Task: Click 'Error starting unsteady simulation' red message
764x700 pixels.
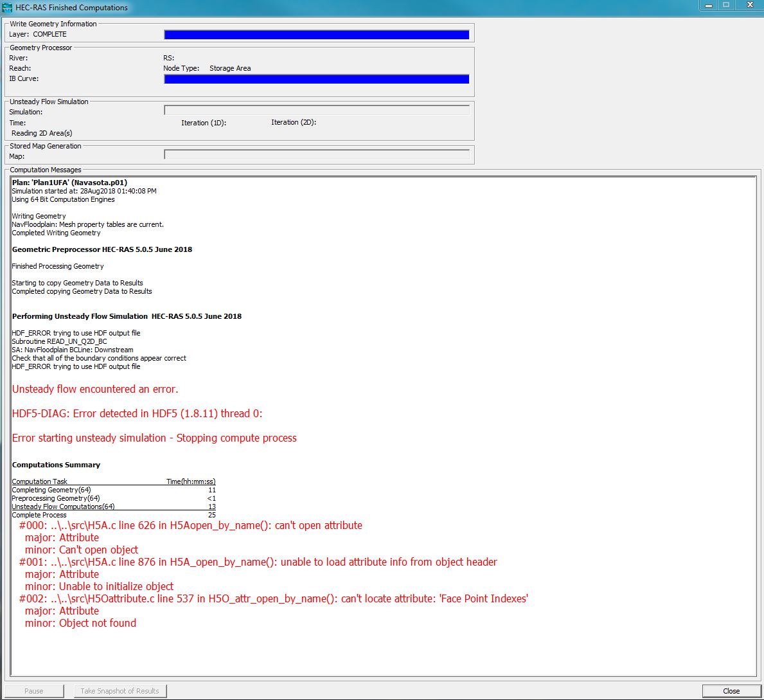Action: [154, 438]
